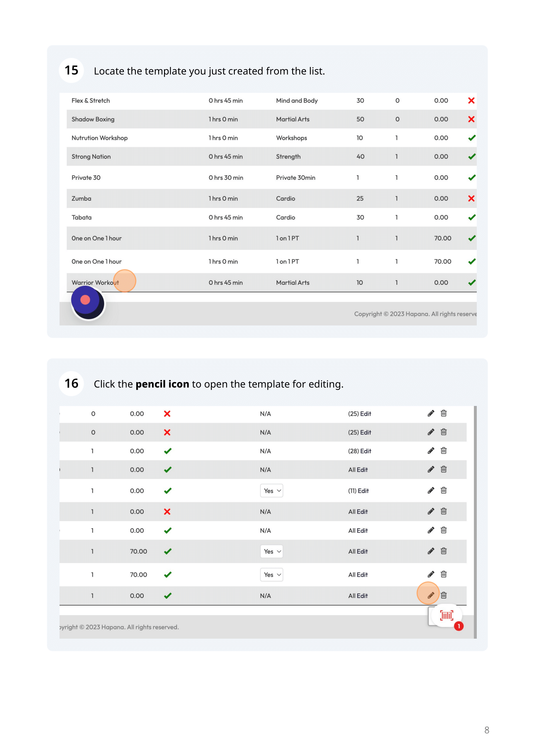Open the Yes dropdown on the second 70.00 row
535x756 pixels.
271,575
